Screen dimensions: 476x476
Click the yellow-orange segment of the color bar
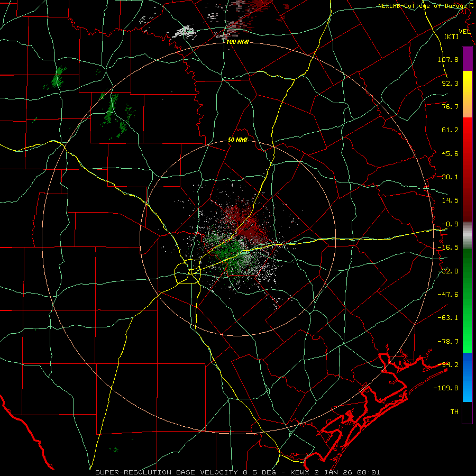[x=467, y=94]
